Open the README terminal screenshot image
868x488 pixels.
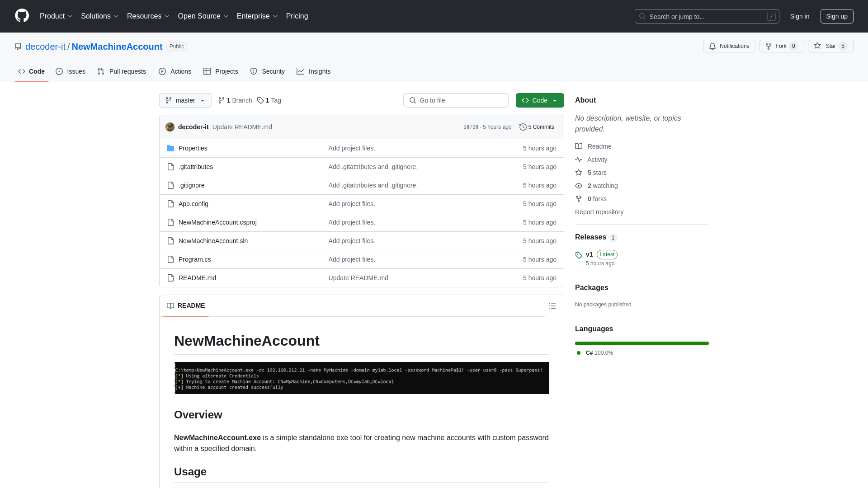362,378
